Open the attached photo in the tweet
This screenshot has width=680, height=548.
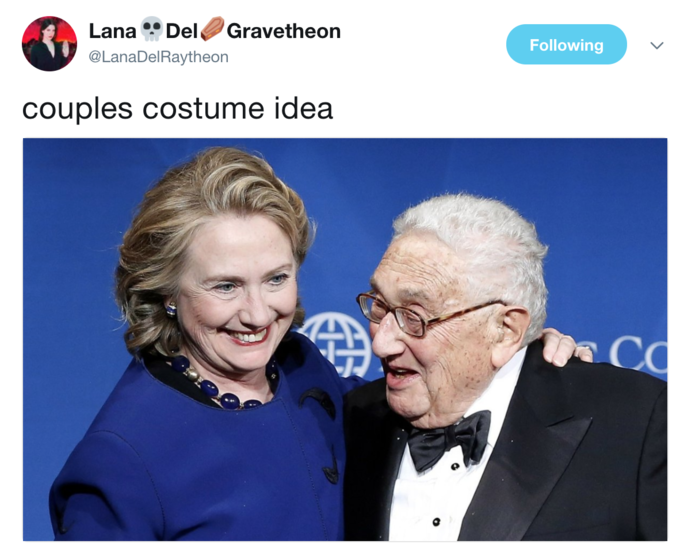(345, 339)
